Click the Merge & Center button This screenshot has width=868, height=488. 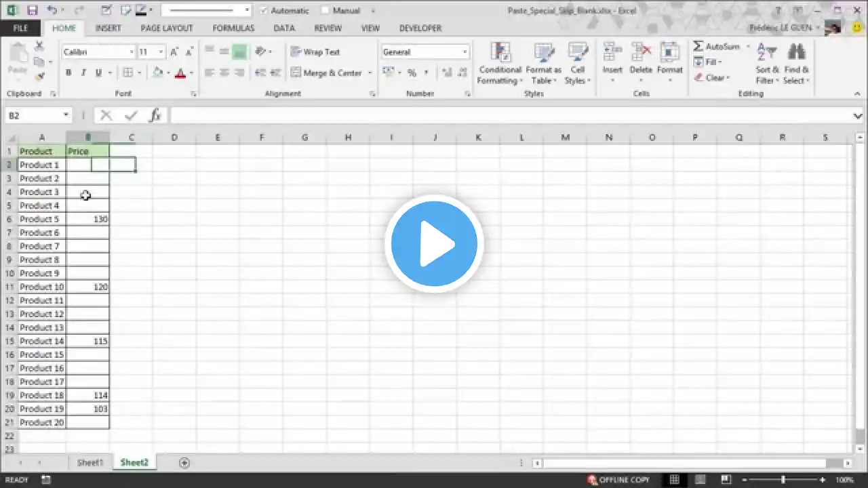327,73
